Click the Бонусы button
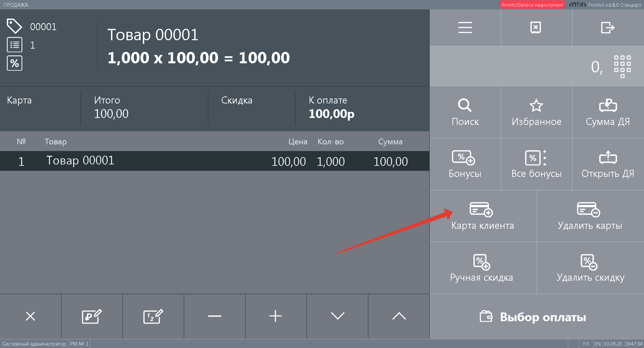Image resolution: width=644 pixels, height=348 pixels. 465,164
